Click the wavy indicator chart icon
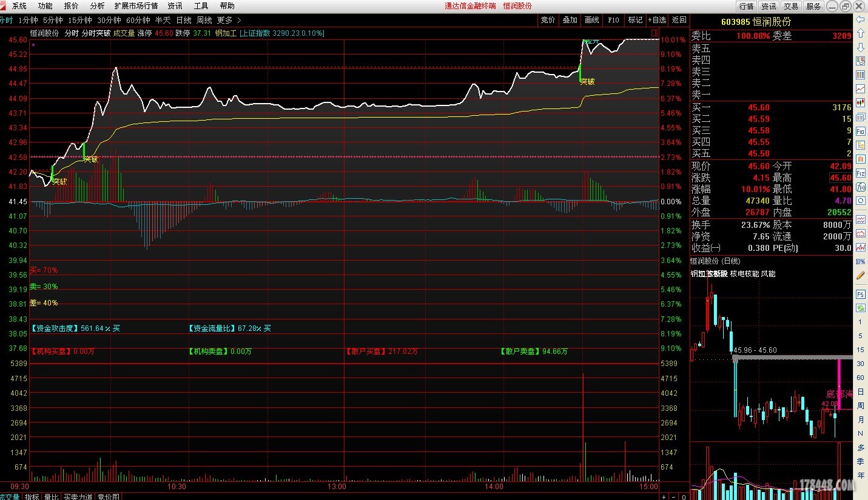 click(x=860, y=219)
